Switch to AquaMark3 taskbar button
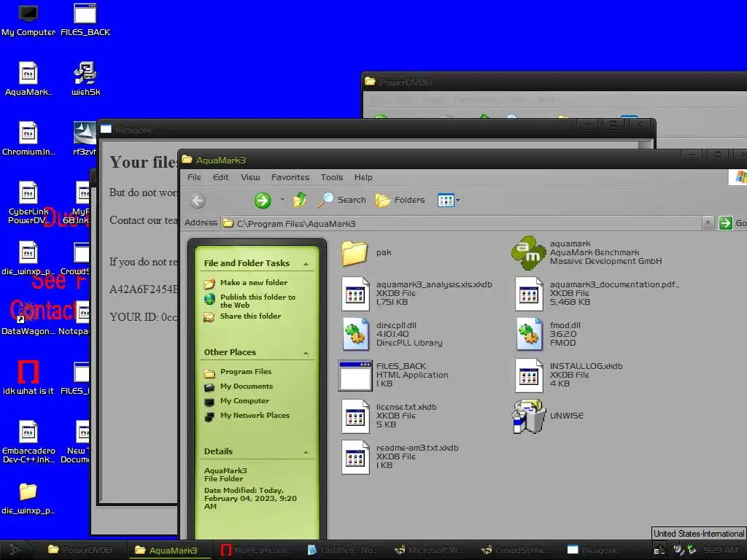 pos(169,550)
